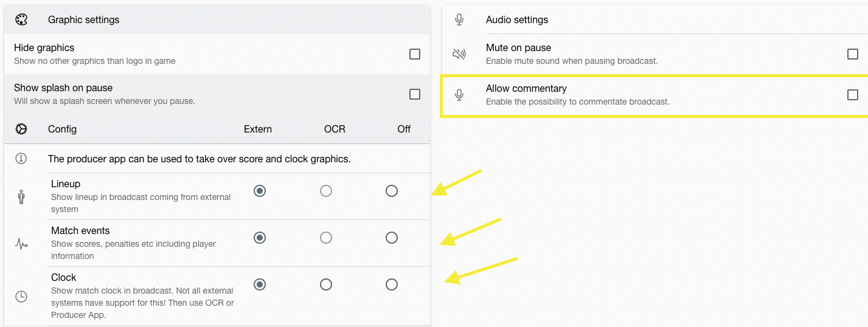Click the Audio settings microphone icon
The image size is (868, 327).
coord(459,19)
